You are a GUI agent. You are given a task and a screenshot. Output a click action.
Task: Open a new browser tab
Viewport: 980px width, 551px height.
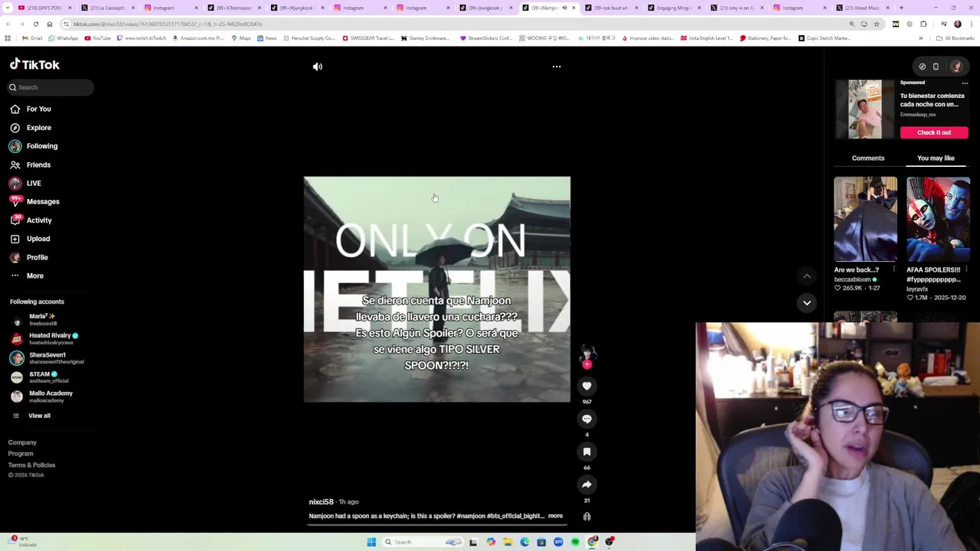(x=901, y=8)
